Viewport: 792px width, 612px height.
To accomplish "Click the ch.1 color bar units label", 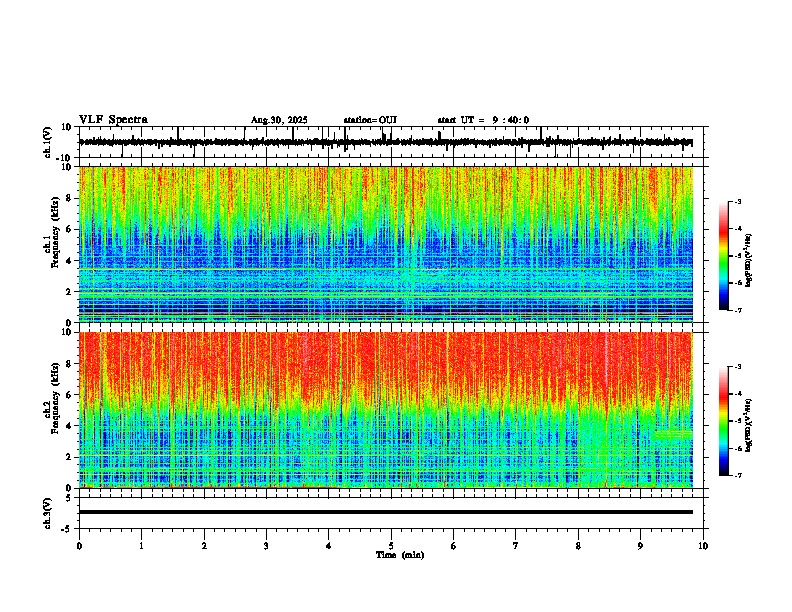I will click(749, 261).
